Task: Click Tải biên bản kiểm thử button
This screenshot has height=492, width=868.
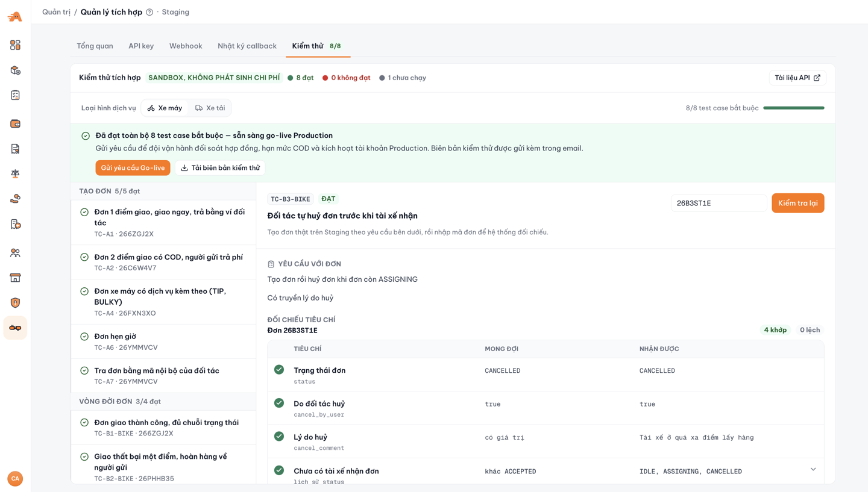Action: (220, 168)
